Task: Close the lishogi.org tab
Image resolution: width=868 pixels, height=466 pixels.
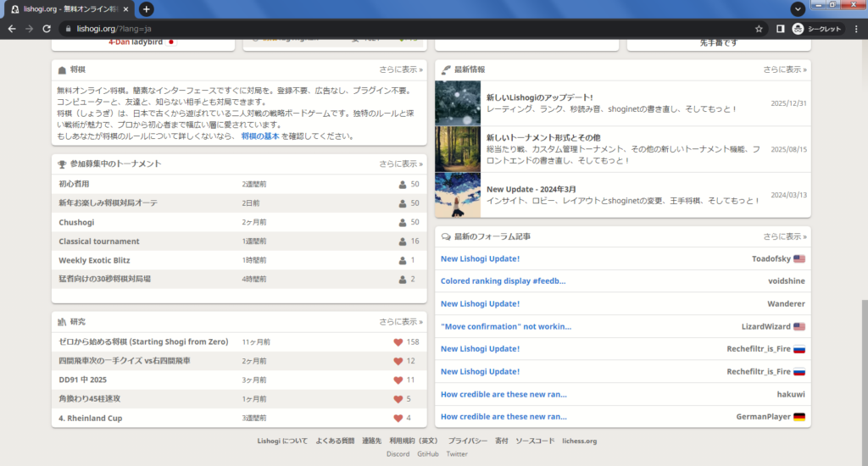Action: point(125,8)
